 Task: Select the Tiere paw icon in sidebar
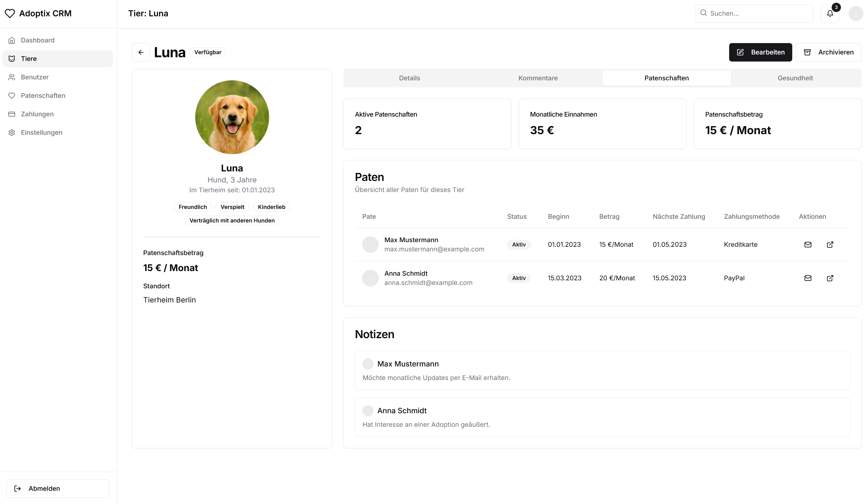12,58
